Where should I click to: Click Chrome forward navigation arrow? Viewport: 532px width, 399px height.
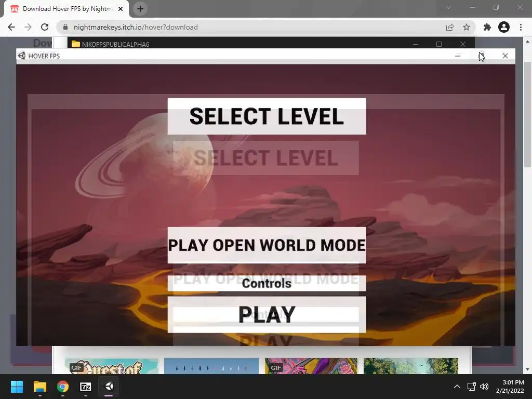click(28, 27)
